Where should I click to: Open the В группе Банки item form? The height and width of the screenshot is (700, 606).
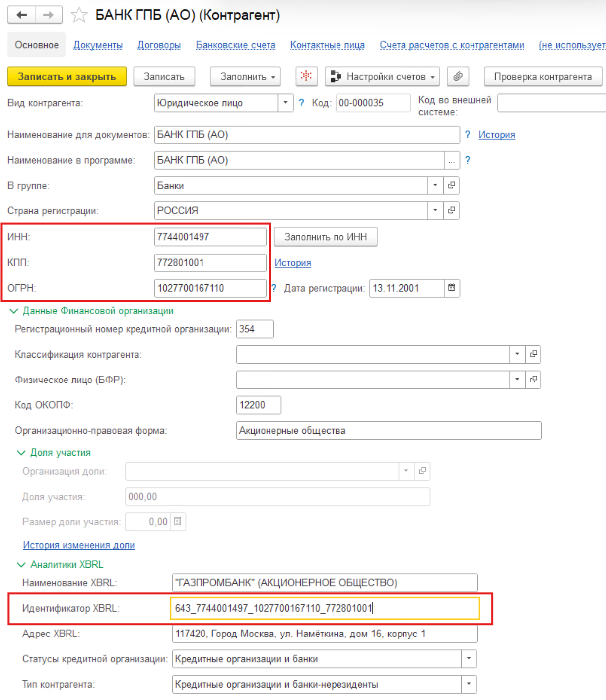point(452,185)
